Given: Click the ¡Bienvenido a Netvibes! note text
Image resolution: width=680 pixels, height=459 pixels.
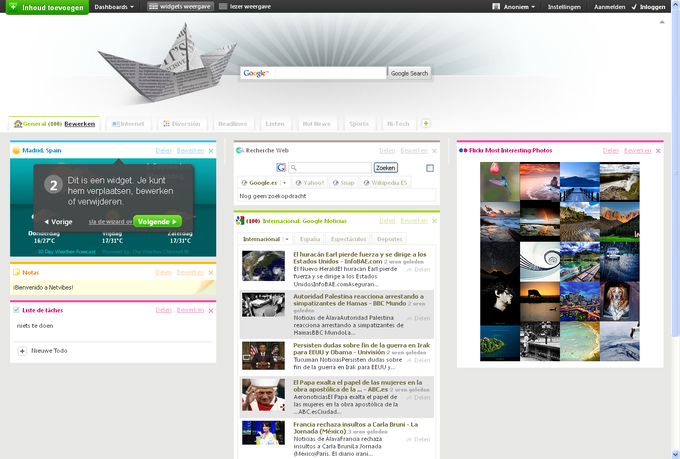Looking at the screenshot, I should tap(43, 287).
